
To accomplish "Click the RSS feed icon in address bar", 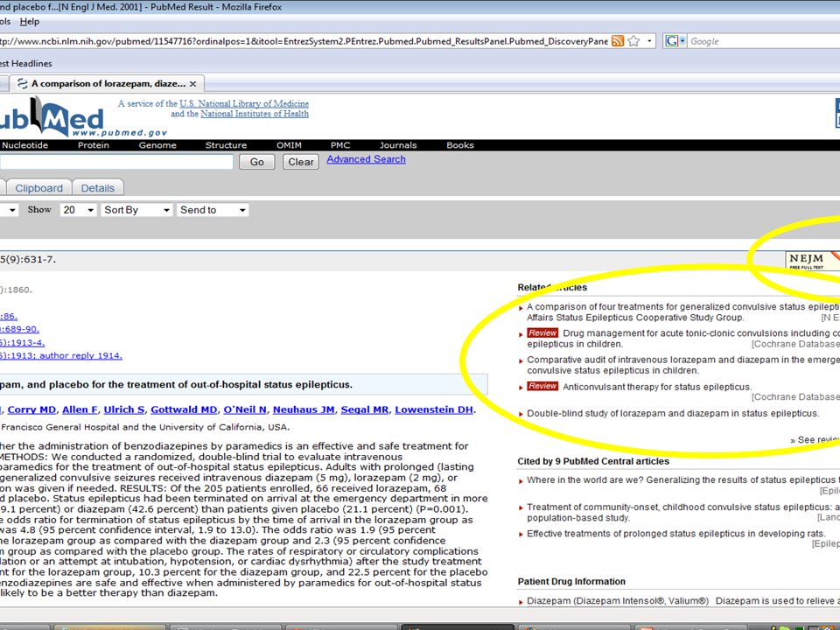I will pos(618,41).
